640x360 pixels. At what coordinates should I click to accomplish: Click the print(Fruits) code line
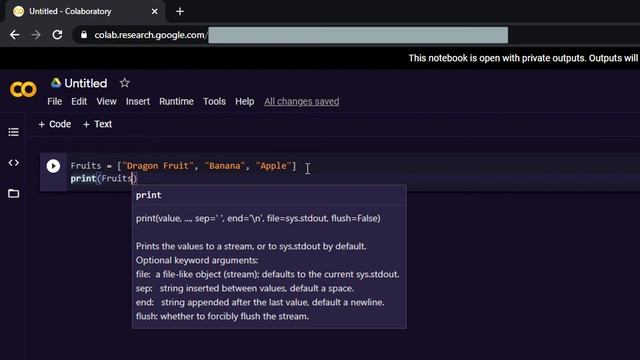coord(104,178)
